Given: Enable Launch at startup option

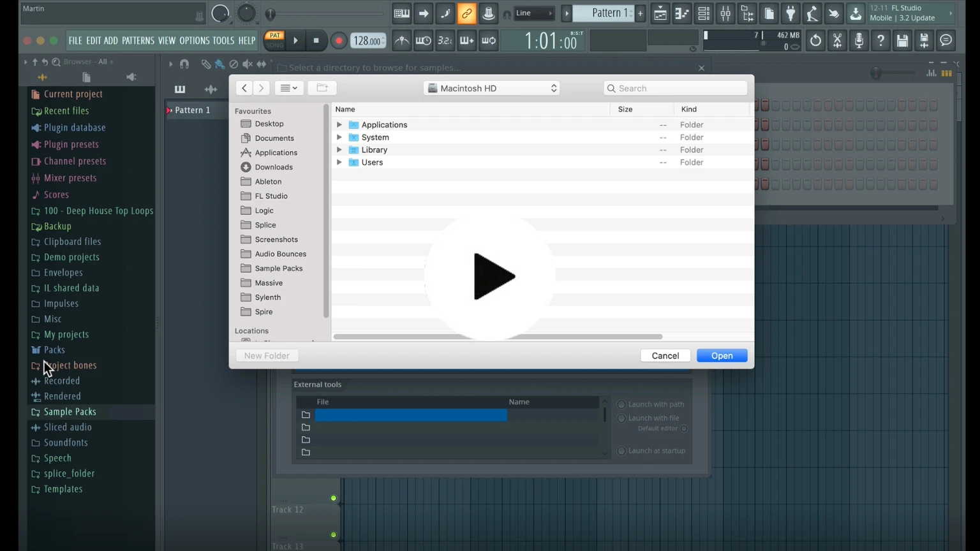Looking at the screenshot, I should click(x=621, y=451).
